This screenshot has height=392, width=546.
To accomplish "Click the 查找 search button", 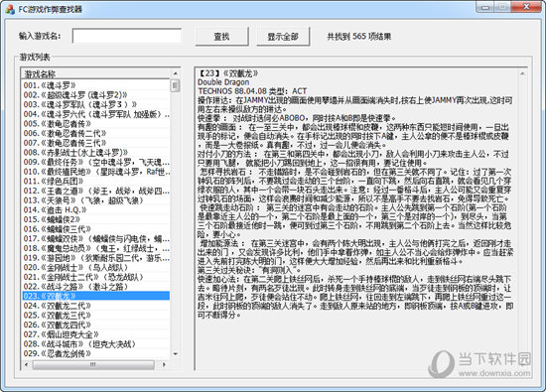I will (221, 36).
